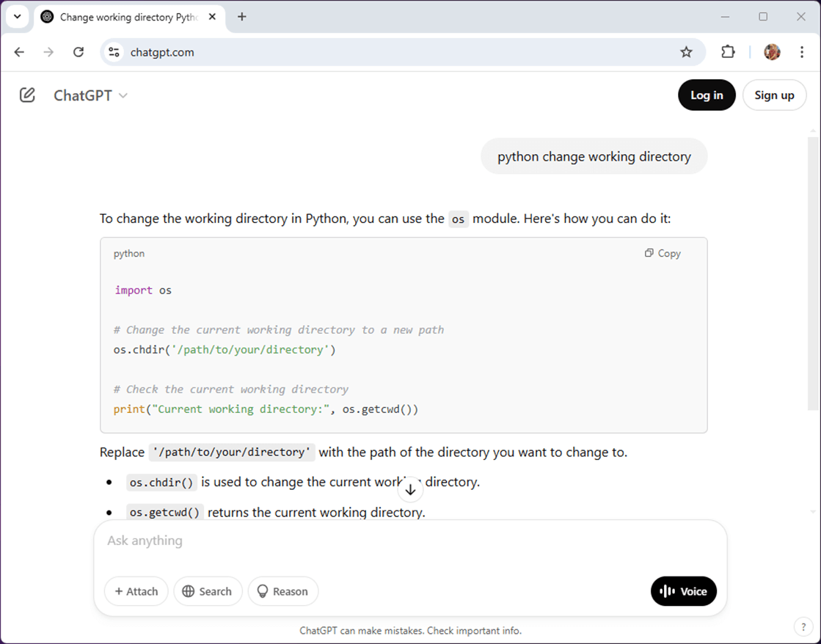Toggle the Search option in composer

click(208, 591)
